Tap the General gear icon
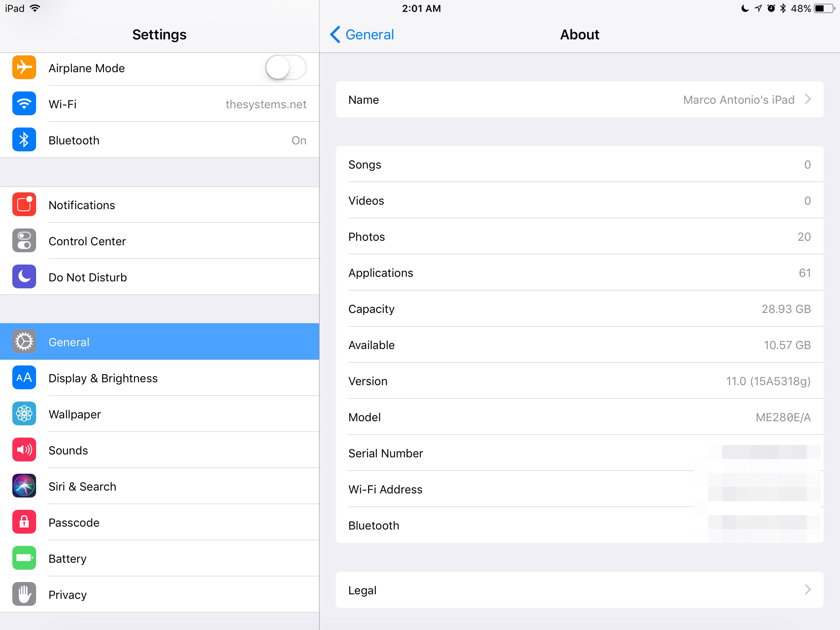The image size is (840, 630). point(24,341)
